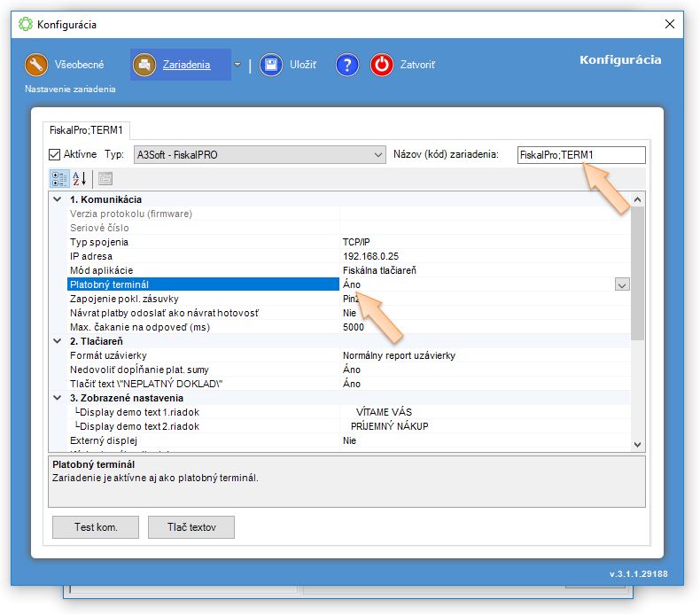The width and height of the screenshot is (700, 615).
Task: Collapse the 2. Tlačiareň section
Action: click(x=58, y=341)
